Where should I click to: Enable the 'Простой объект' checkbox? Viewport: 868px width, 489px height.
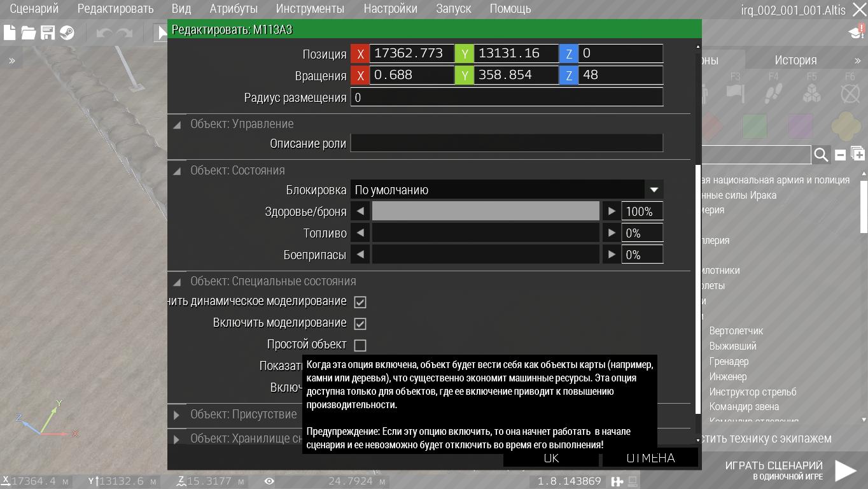tap(360, 345)
